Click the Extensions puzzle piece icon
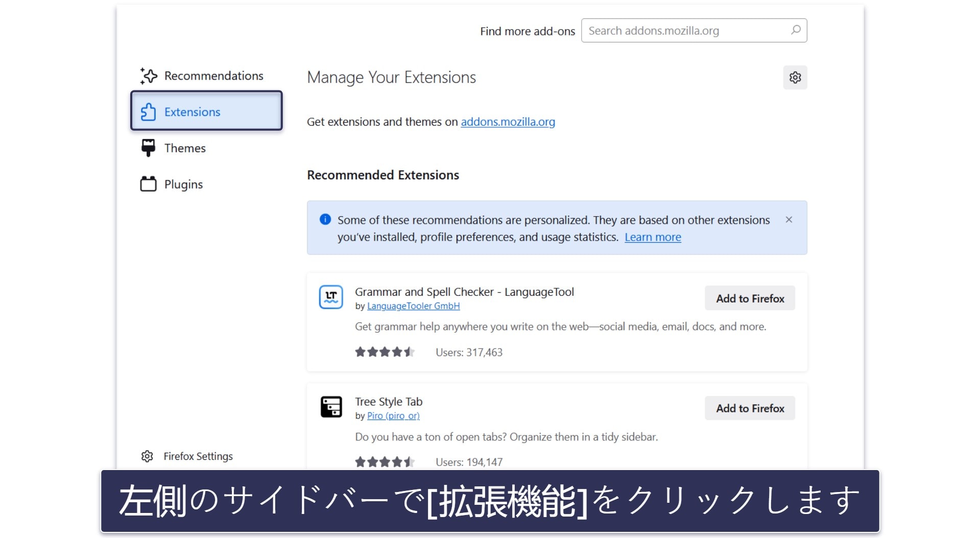The width and height of the screenshot is (980, 538). pyautogui.click(x=148, y=112)
